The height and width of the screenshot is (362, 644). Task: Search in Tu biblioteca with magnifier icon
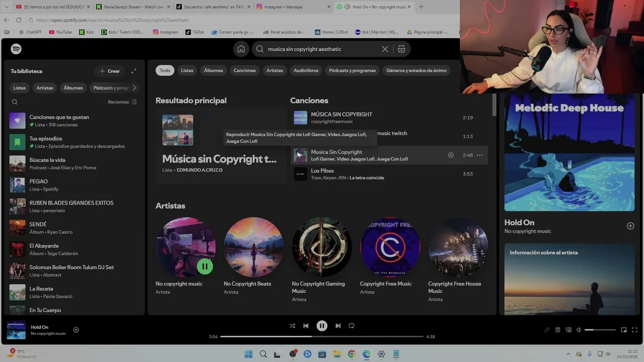point(15,102)
